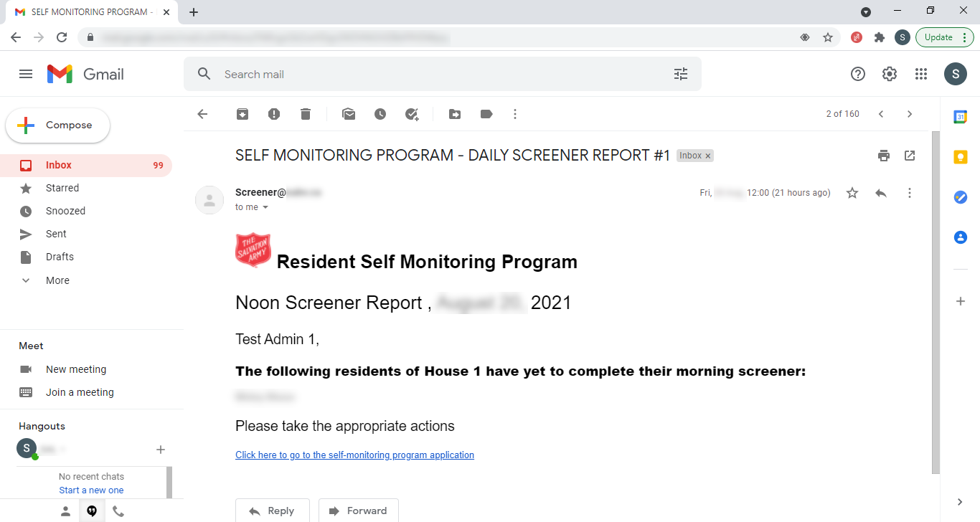Open the email in a new window
Viewport: 980px width, 522px height.
(x=910, y=156)
